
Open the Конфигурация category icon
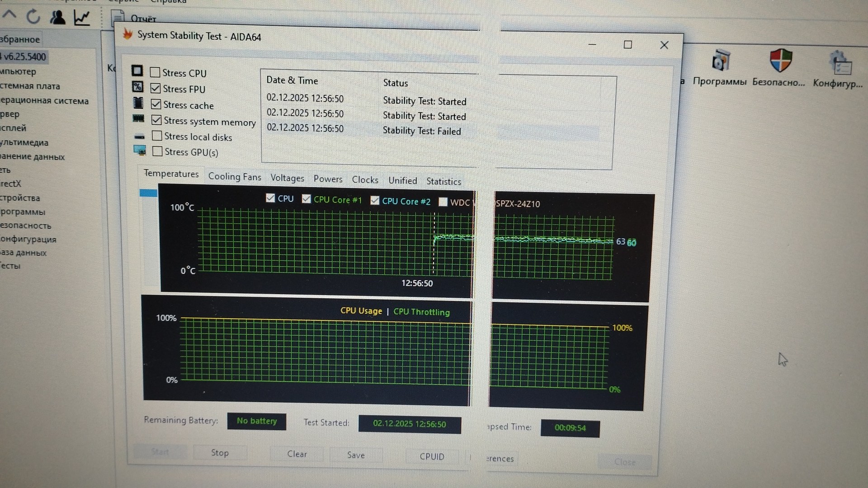(x=840, y=63)
